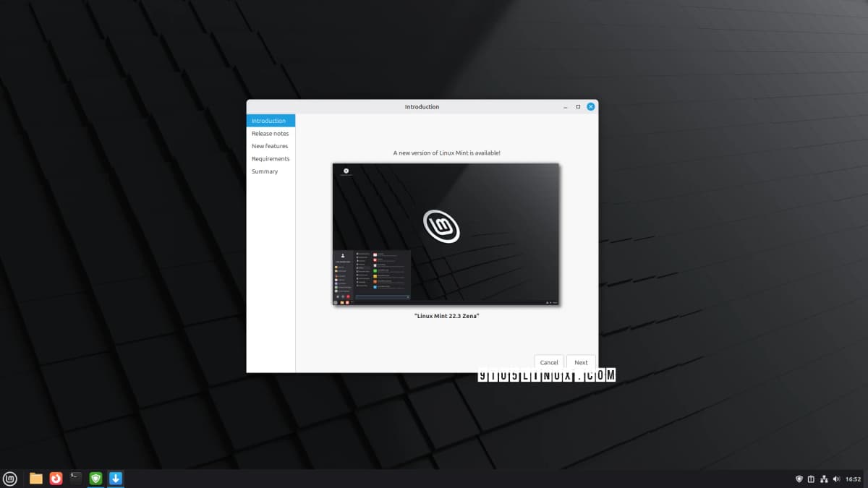
Task: Adjust sound via the volume icon
Action: point(837,479)
